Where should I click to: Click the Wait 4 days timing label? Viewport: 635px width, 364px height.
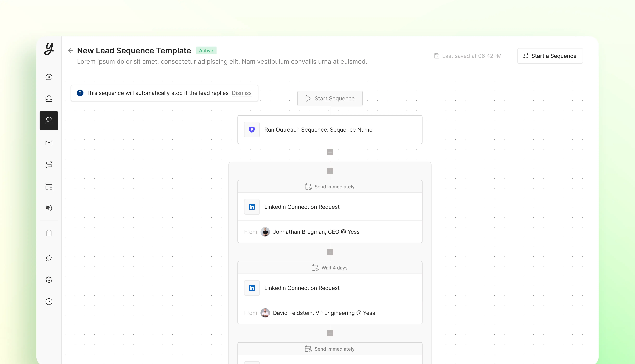pos(335,268)
